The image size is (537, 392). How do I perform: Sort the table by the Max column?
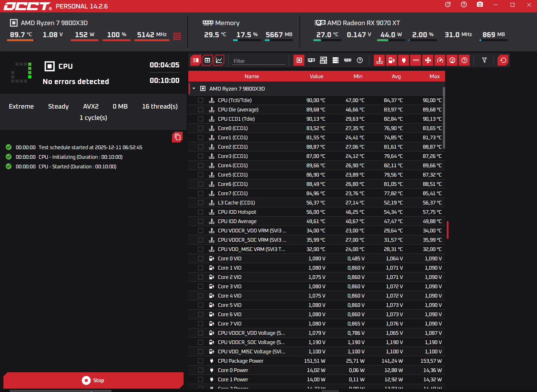pos(434,76)
